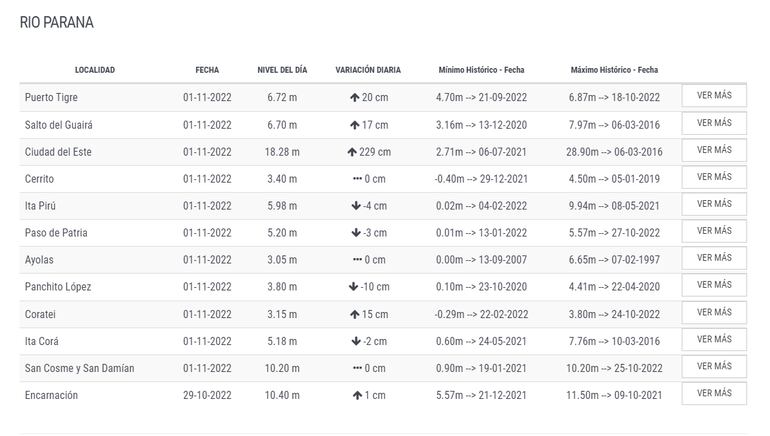The height and width of the screenshot is (436, 770).
Task: Select the Cerrito locality name
Action: (40, 179)
